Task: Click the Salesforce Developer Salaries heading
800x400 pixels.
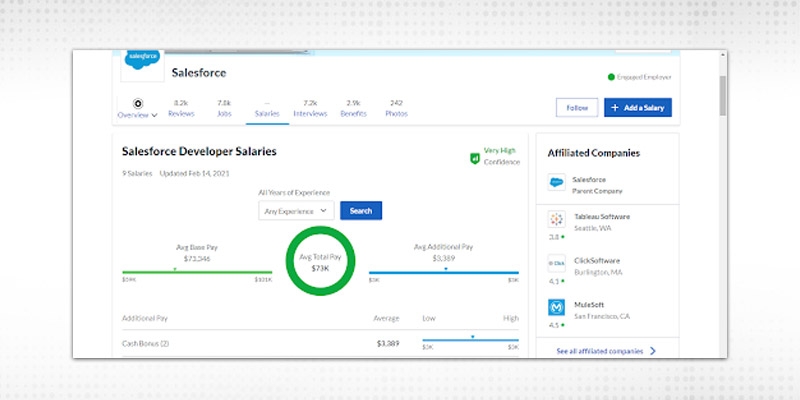Action: tap(199, 151)
